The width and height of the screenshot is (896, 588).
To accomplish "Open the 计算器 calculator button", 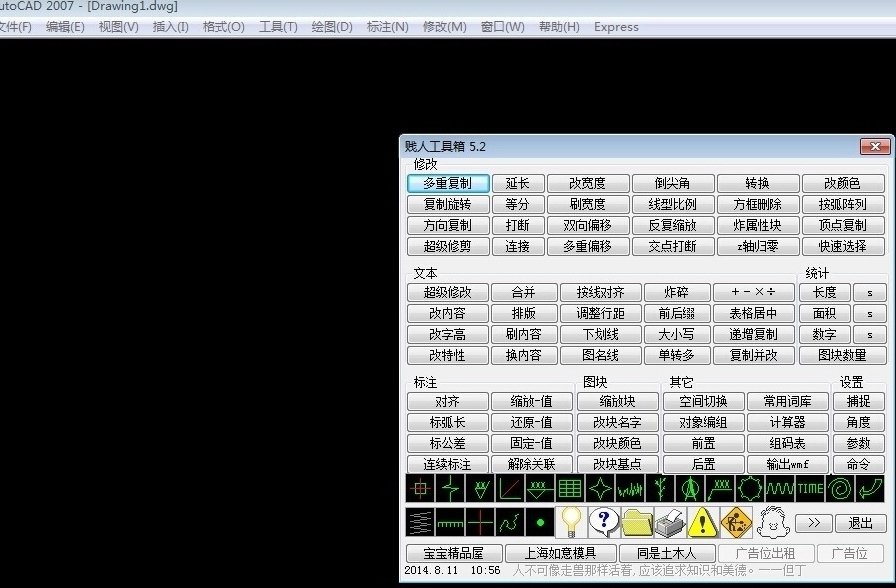I will pyautogui.click(x=787, y=422).
